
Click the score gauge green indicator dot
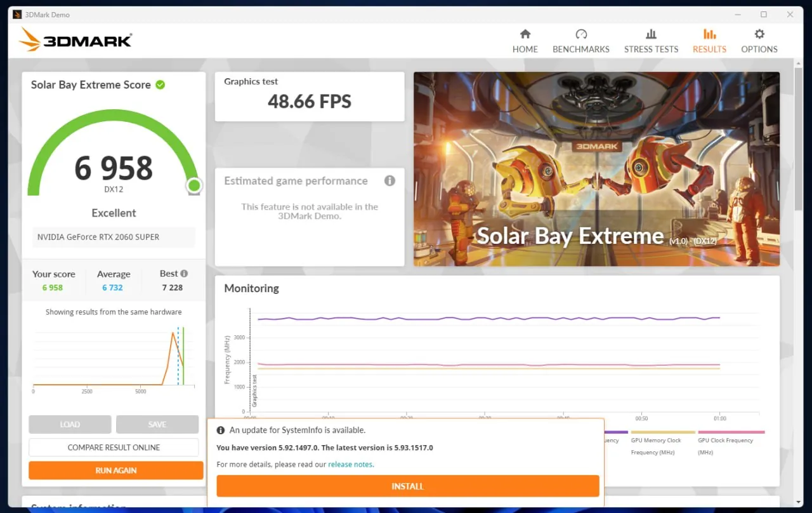[194, 185]
